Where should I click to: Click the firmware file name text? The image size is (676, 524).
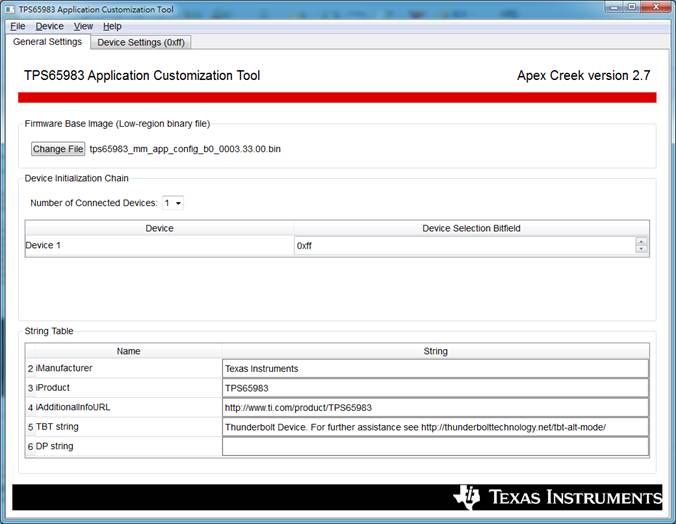185,149
